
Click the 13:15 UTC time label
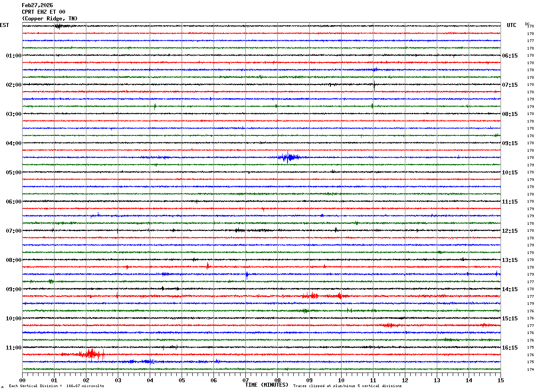[510, 260]
